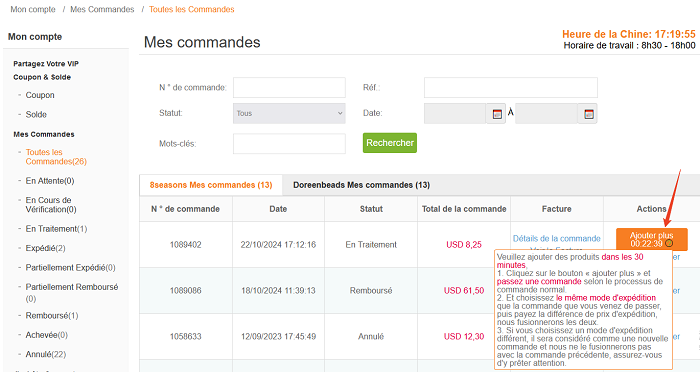Click order number 1058633
The height and width of the screenshot is (372, 700).
[185, 336]
